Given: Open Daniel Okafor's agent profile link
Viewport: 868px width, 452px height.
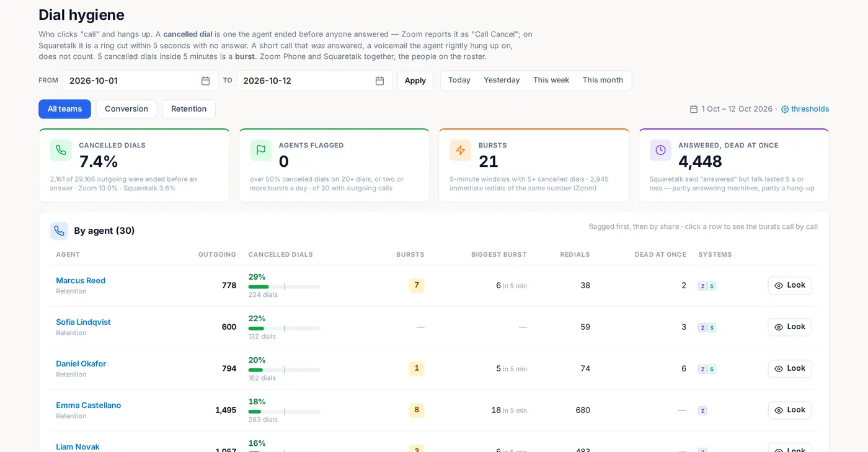Looking at the screenshot, I should click(81, 364).
